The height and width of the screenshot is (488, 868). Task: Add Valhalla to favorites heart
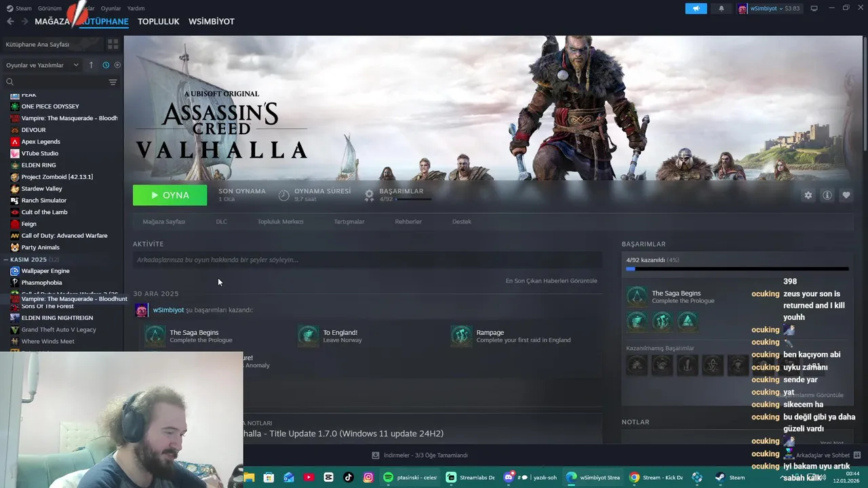coord(846,195)
